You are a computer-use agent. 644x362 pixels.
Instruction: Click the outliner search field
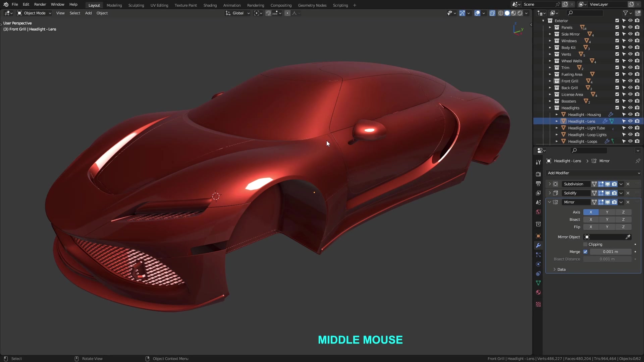(x=585, y=13)
